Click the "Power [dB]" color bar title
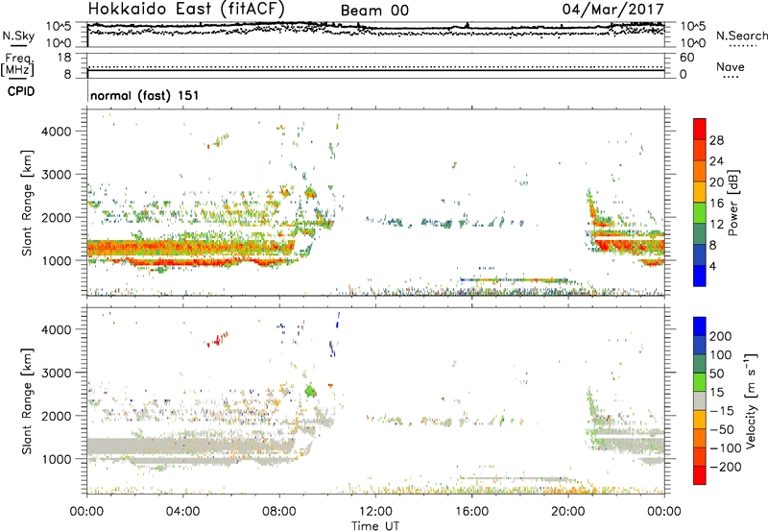Image resolution: width=768 pixels, height=532 pixels. tap(732, 203)
